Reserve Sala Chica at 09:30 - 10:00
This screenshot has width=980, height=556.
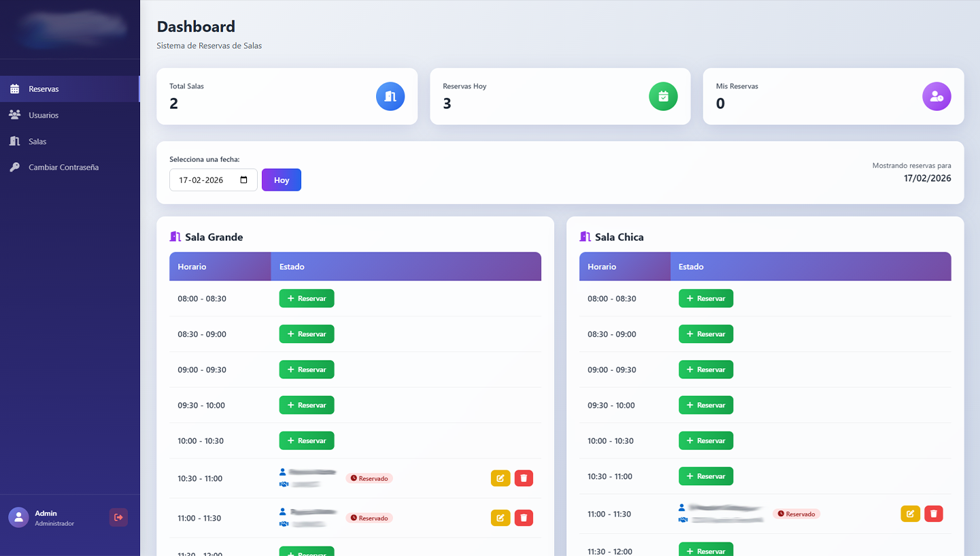[706, 406]
